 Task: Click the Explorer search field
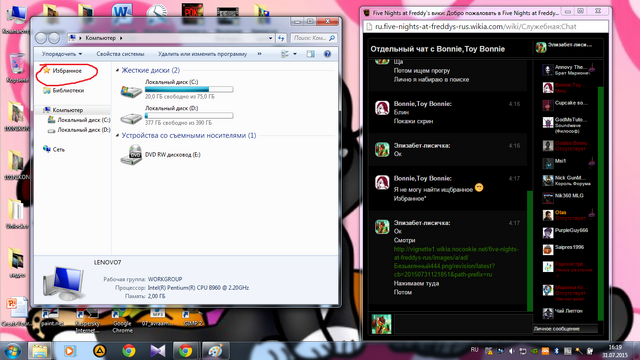(x=313, y=38)
